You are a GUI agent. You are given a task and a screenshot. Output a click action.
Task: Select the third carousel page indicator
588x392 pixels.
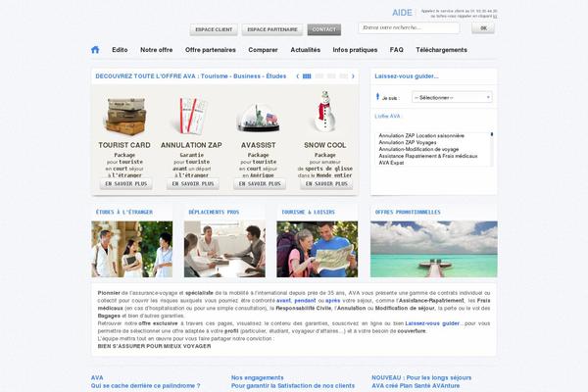click(x=331, y=76)
